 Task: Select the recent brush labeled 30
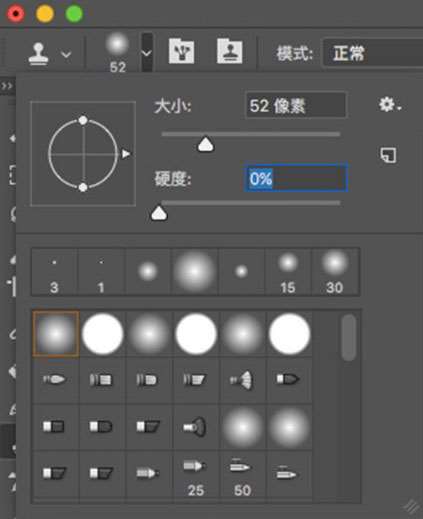[335, 272]
